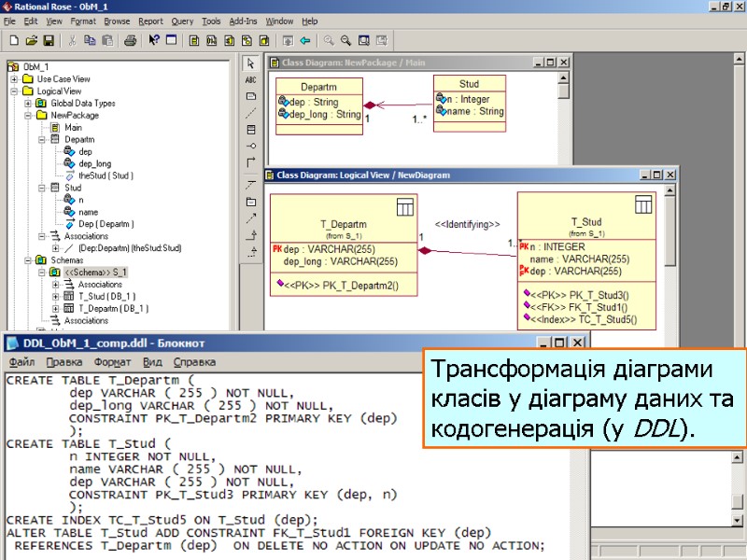Open the Tools menu
The width and height of the screenshot is (747, 560).
pyautogui.click(x=211, y=21)
